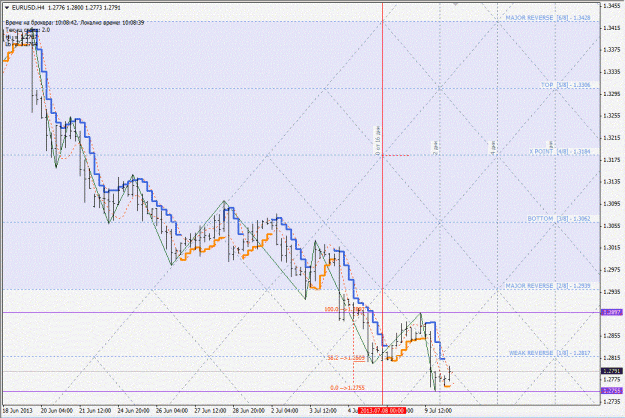625x418 pixels.
Task: Click the black current price tag 1.2791
Action: pos(612,371)
